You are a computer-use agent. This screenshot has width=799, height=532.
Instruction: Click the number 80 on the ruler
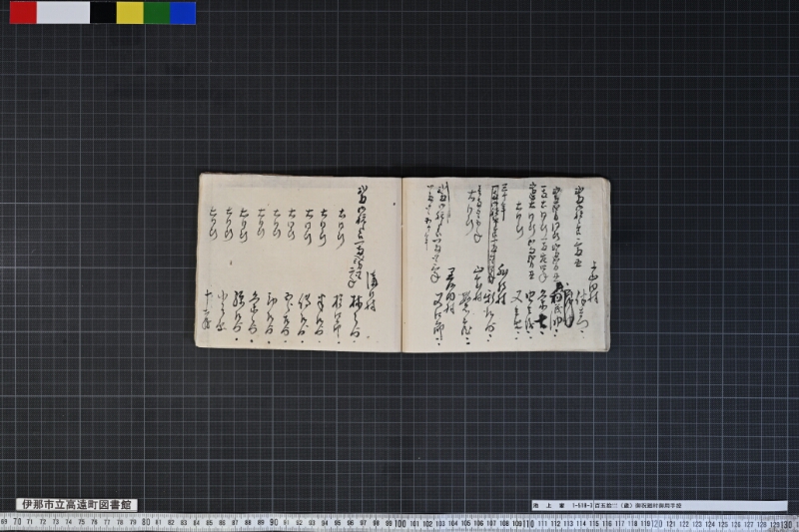[146, 522]
